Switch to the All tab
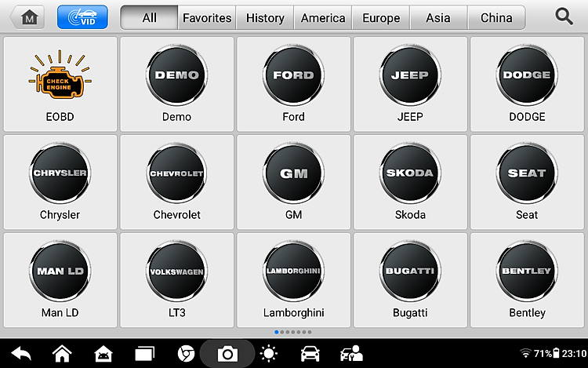 [x=149, y=17]
